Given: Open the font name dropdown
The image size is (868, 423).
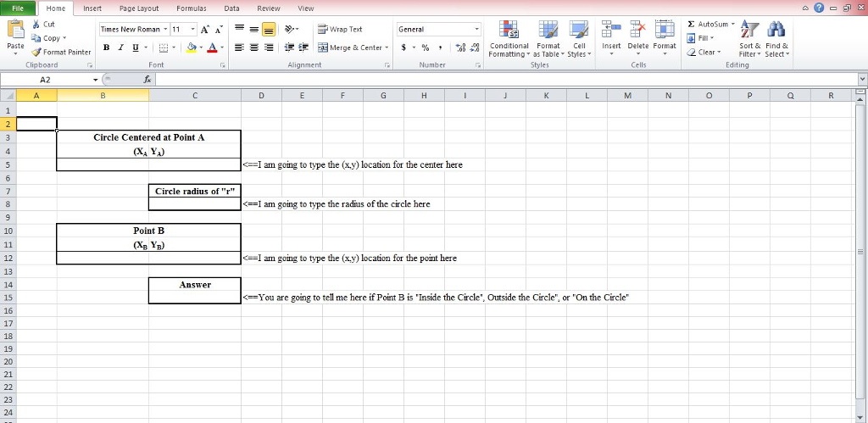Looking at the screenshot, I should pos(165,30).
